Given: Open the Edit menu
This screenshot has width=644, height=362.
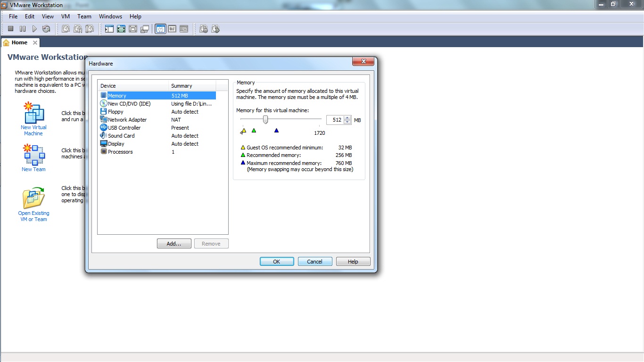Looking at the screenshot, I should point(30,16).
